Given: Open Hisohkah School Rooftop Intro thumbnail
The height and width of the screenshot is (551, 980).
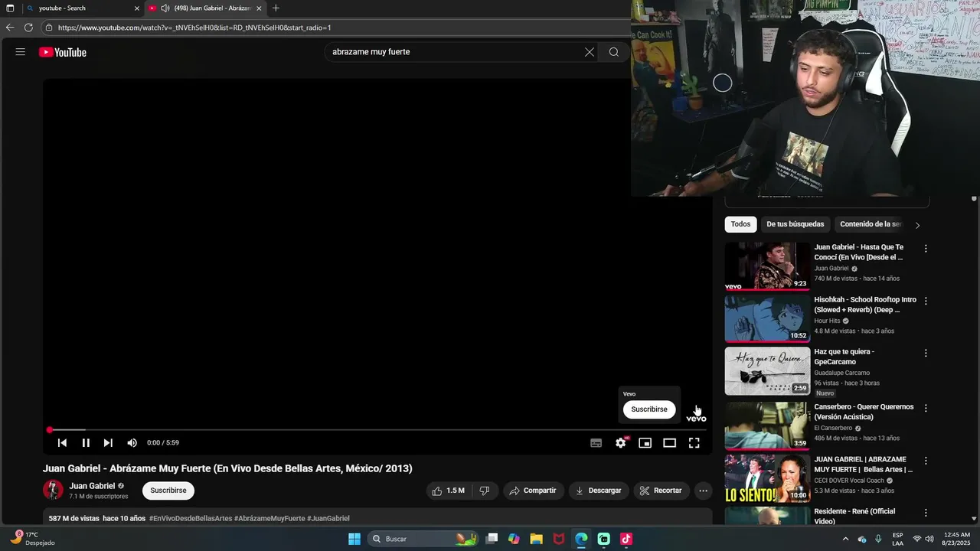Looking at the screenshot, I should tap(767, 319).
